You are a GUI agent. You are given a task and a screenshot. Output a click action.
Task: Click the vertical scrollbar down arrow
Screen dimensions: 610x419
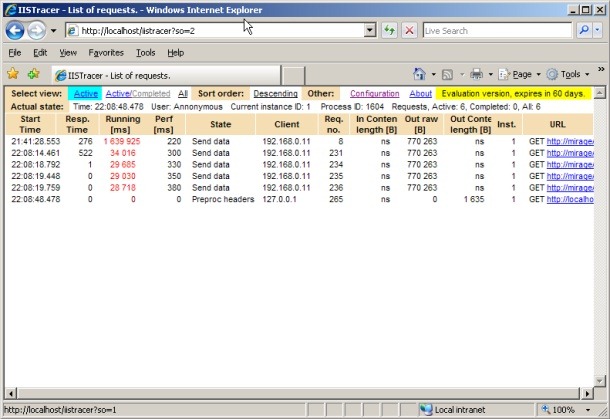[599, 381]
